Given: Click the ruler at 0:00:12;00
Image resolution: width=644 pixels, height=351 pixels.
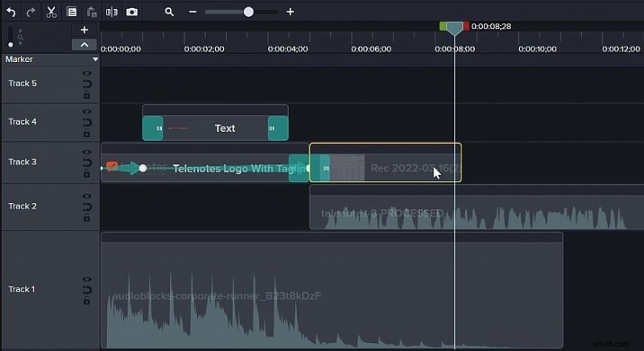Looking at the screenshot, I should [621, 49].
